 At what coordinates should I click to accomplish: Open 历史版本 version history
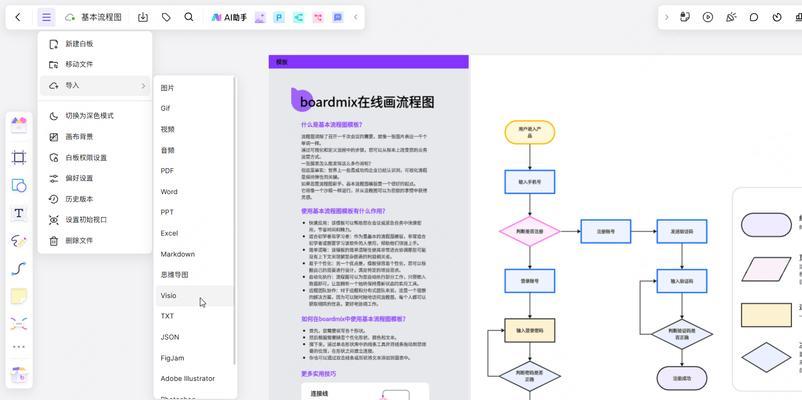coord(95,199)
